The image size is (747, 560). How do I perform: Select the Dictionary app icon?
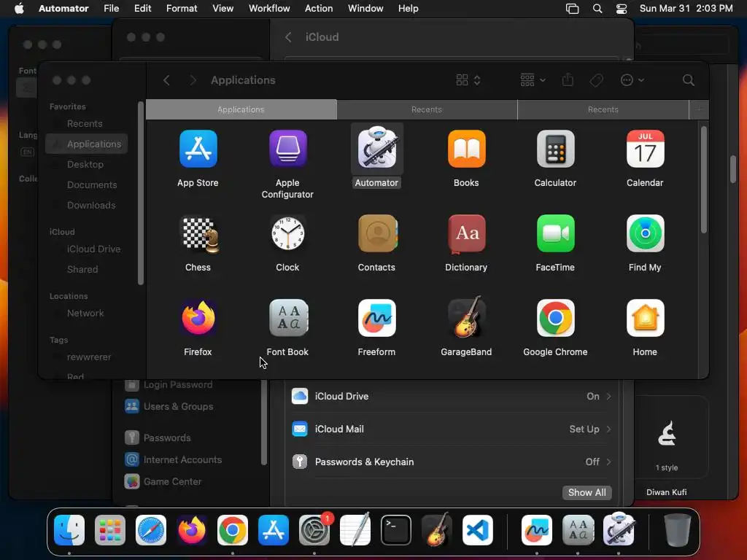click(466, 234)
